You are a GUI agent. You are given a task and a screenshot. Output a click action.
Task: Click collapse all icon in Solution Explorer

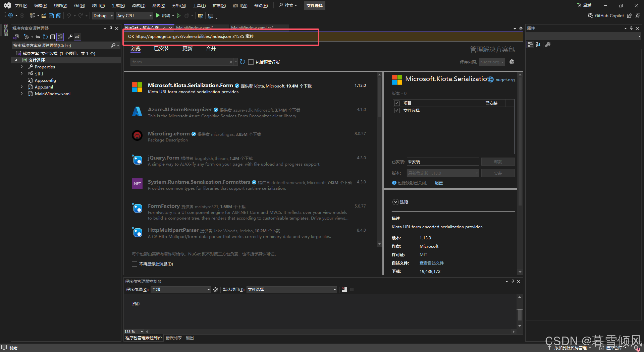pos(53,37)
